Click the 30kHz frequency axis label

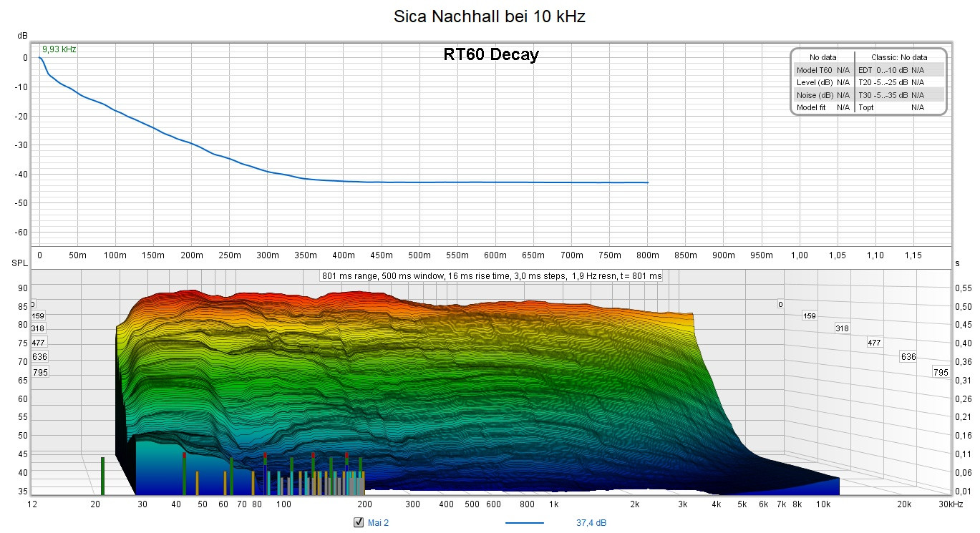951,504
